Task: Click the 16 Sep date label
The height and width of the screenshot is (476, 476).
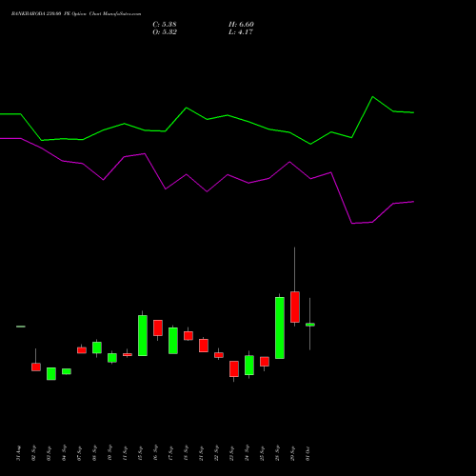Action: [x=156, y=453]
